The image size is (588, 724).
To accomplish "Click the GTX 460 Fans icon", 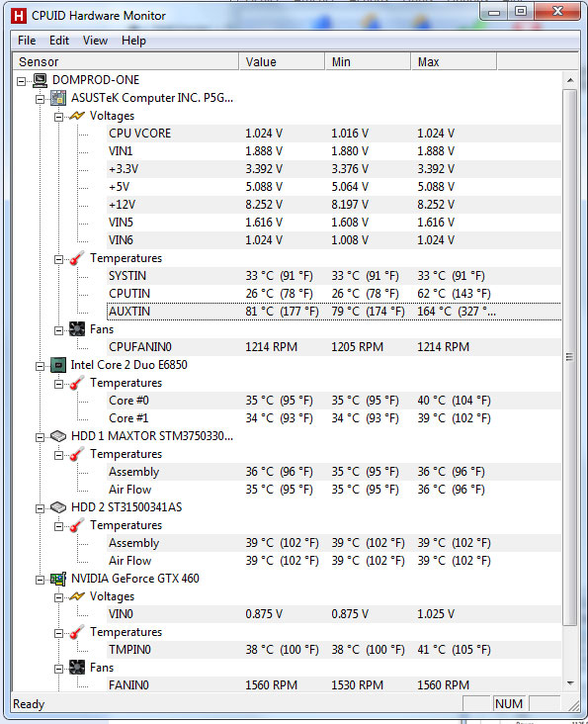I will (x=77, y=668).
